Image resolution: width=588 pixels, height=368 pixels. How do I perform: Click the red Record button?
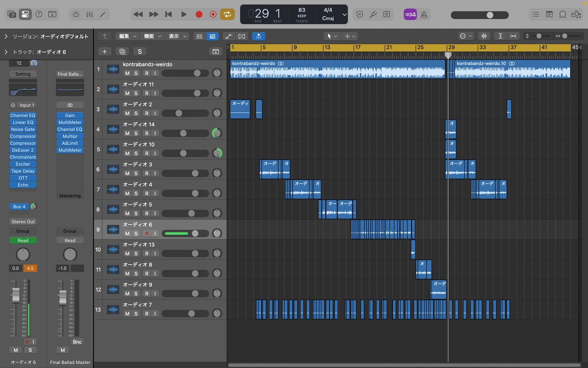pyautogui.click(x=199, y=14)
